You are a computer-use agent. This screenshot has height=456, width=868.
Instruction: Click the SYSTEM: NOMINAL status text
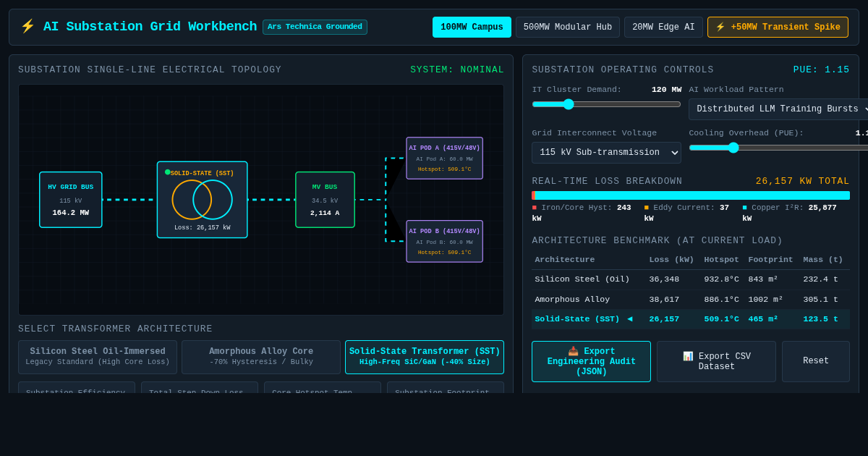pyautogui.click(x=457, y=70)
